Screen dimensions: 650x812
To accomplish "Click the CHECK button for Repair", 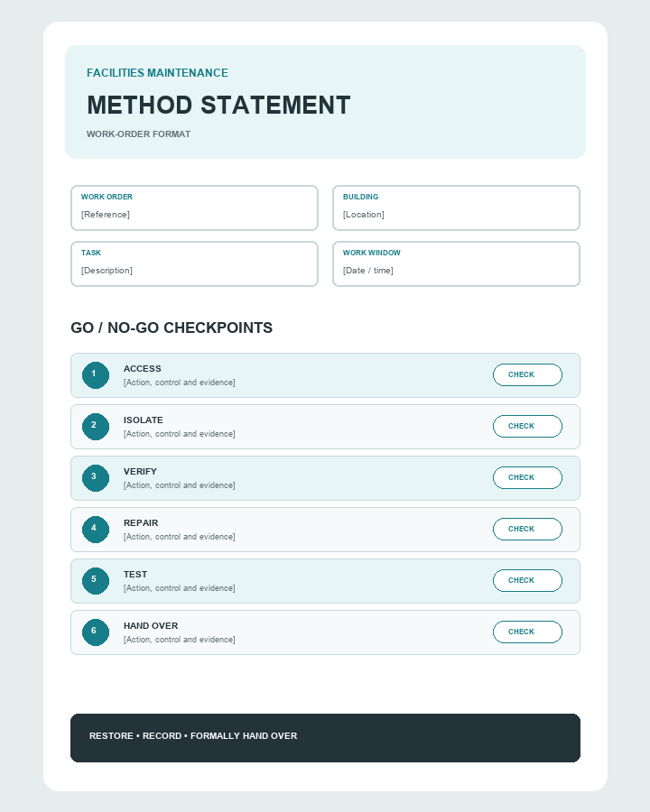I will 527,530.
